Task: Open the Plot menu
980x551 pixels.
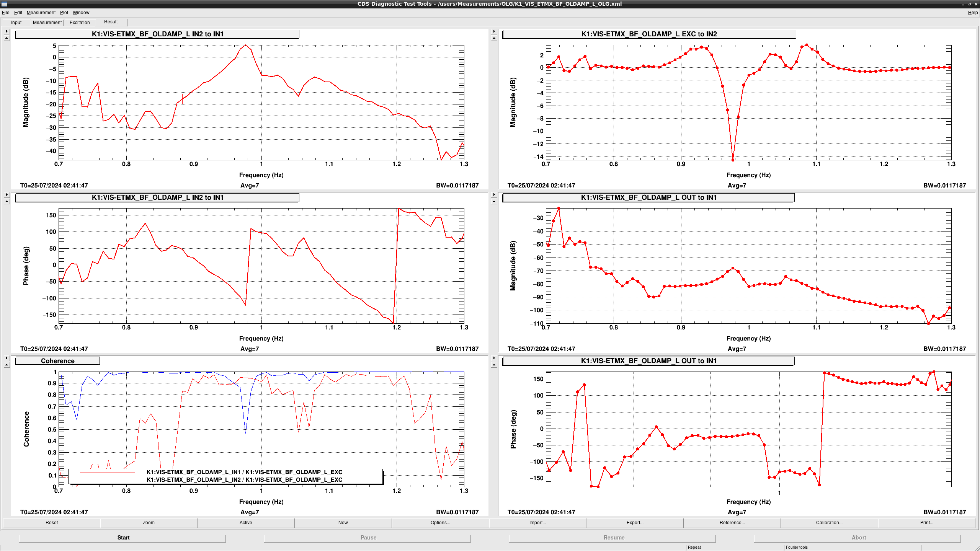Action: tap(64, 13)
